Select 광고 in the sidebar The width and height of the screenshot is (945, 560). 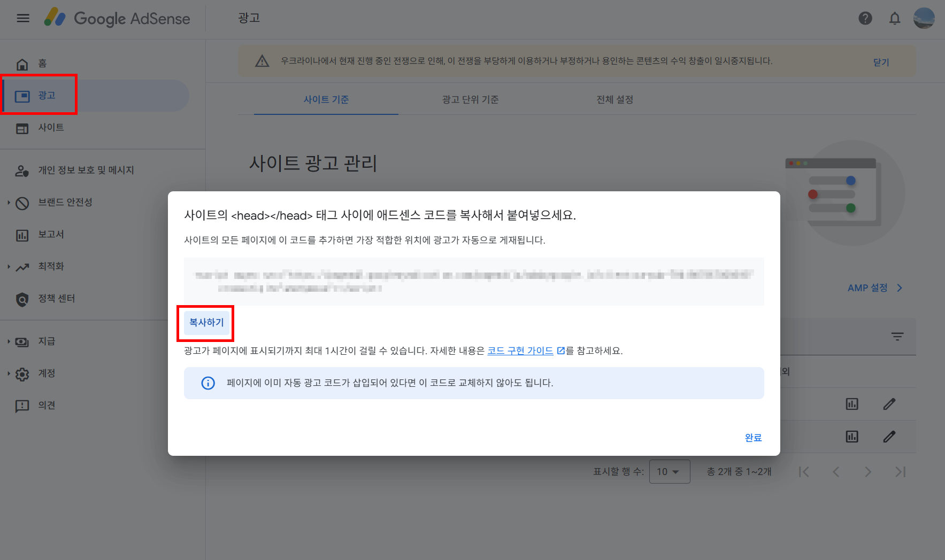tap(95, 96)
